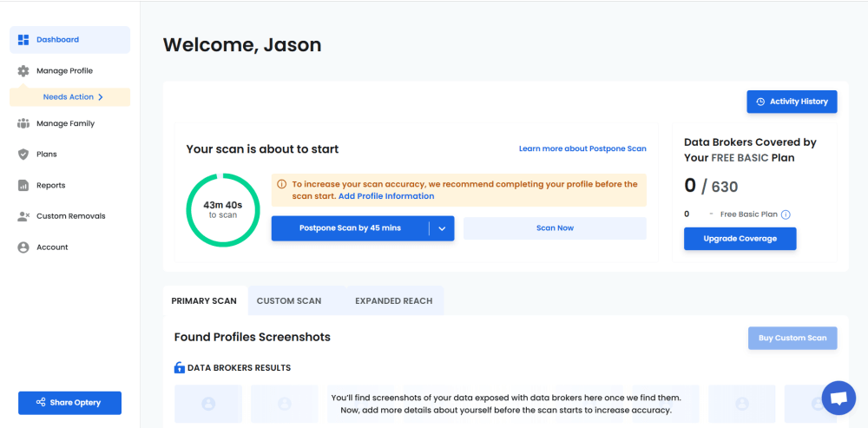Switch to the Expanded Reach tab

(393, 301)
